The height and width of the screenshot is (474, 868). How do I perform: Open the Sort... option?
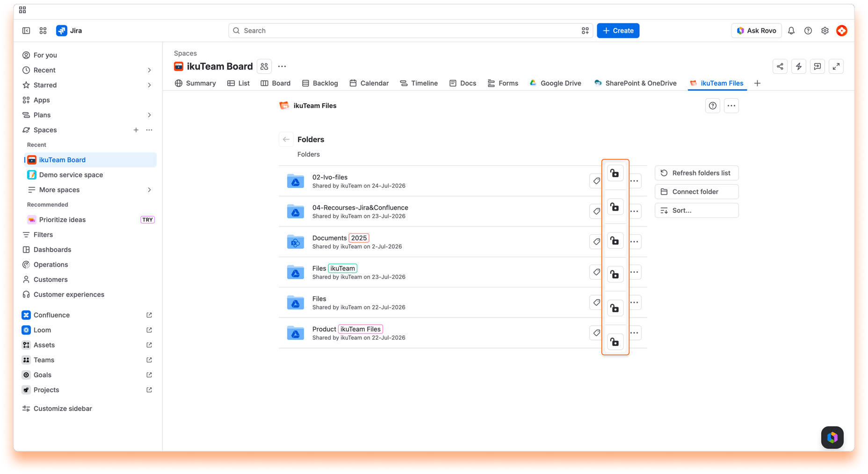(696, 210)
